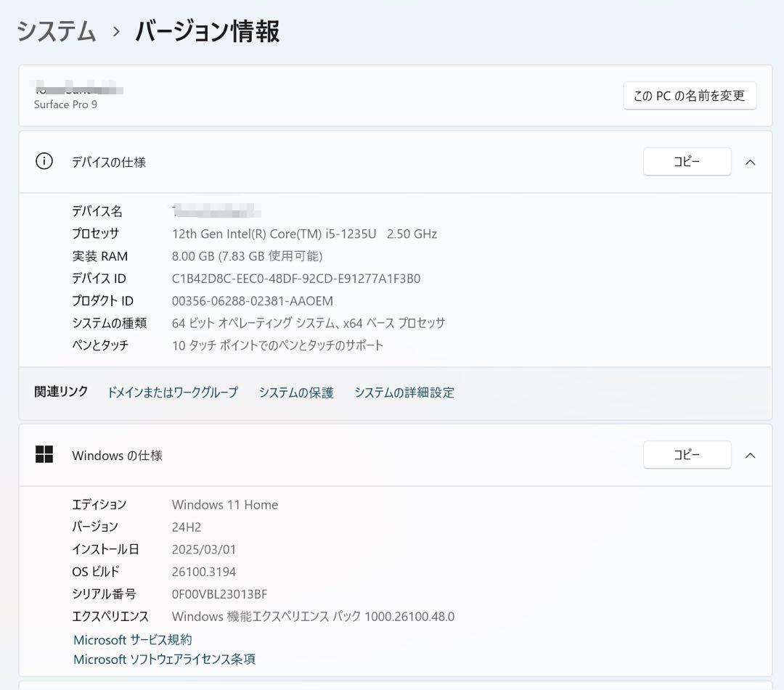The height and width of the screenshot is (690, 784).
Task: Open the ドメインまたはワークグループ link
Action: click(x=172, y=392)
